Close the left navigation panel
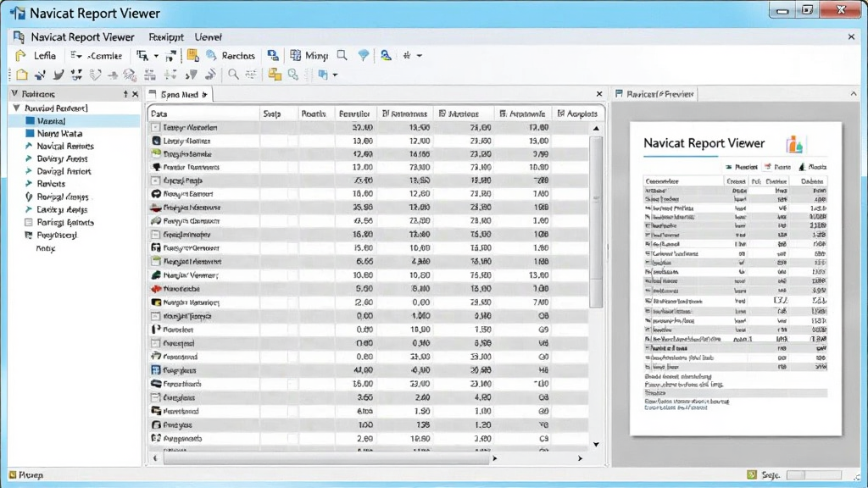868x488 pixels. (x=135, y=94)
